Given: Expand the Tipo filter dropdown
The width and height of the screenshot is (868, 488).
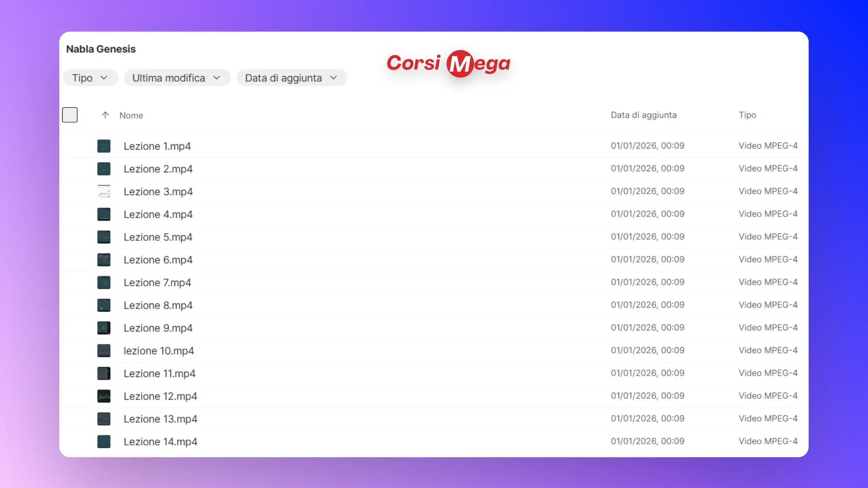Looking at the screenshot, I should pos(90,78).
